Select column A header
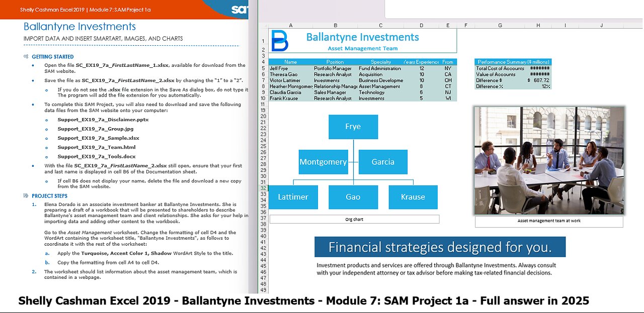The image size is (644, 313). 290,25
